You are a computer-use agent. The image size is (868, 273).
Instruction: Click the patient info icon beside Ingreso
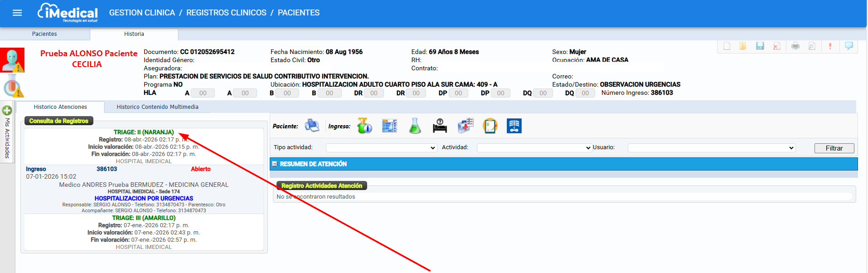click(364, 126)
